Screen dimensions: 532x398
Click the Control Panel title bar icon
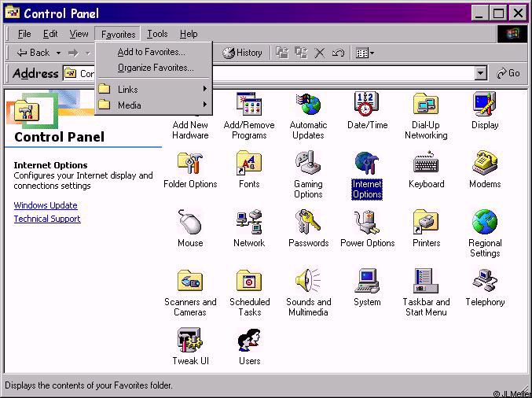(12, 13)
